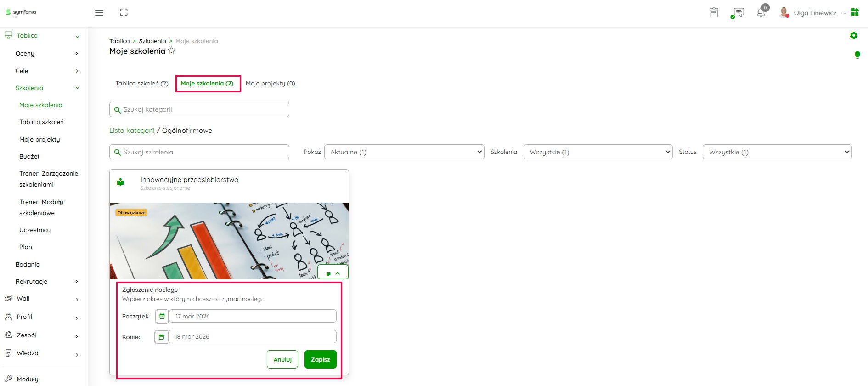Open the clipboard tasks icon

click(x=714, y=13)
